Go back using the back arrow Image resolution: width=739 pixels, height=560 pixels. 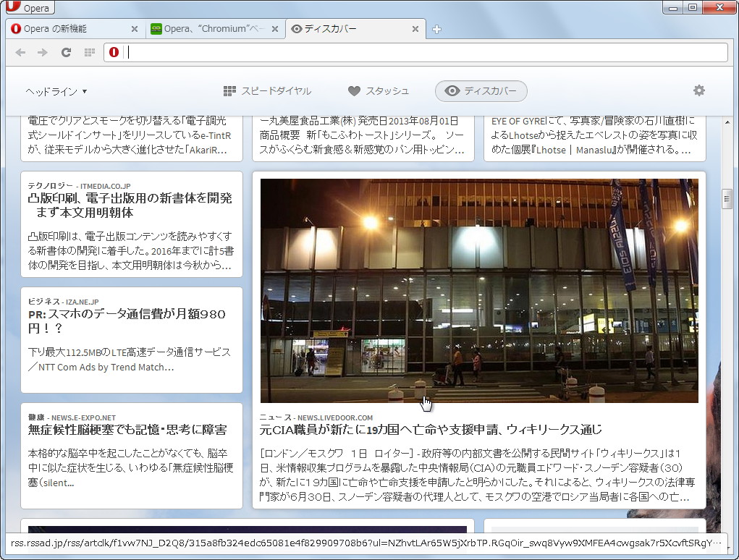click(x=20, y=52)
